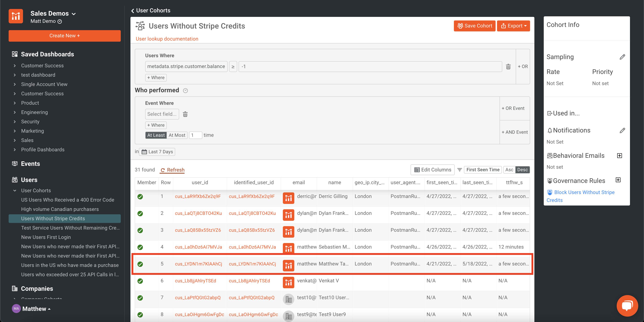Viewport: 644px width, 322px height.
Task: Edit Sampling with the pencil icon
Action: pos(622,57)
